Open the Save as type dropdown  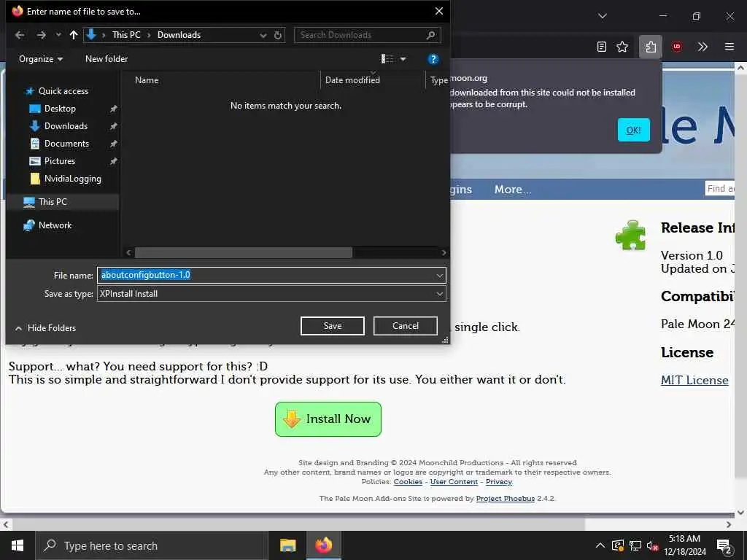click(x=271, y=294)
